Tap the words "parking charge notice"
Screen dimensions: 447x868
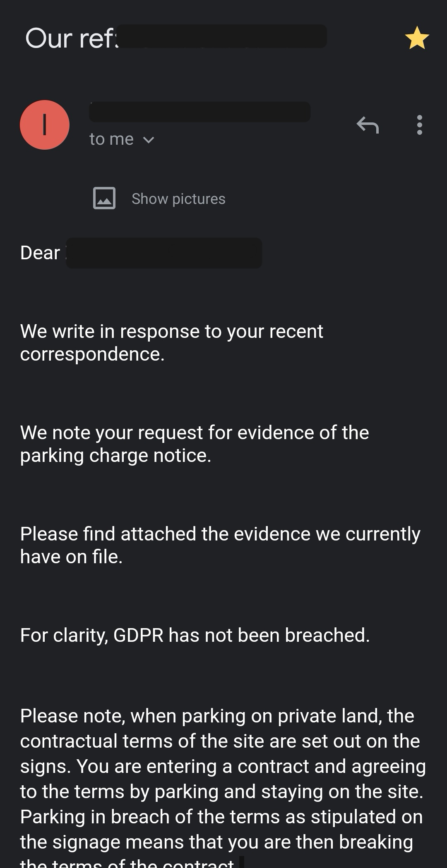115,455
